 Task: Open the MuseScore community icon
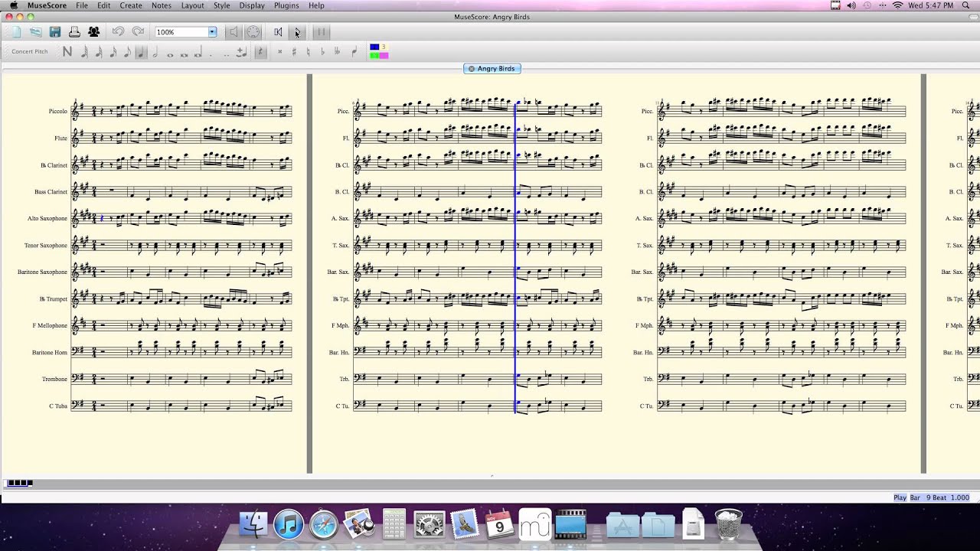click(93, 32)
